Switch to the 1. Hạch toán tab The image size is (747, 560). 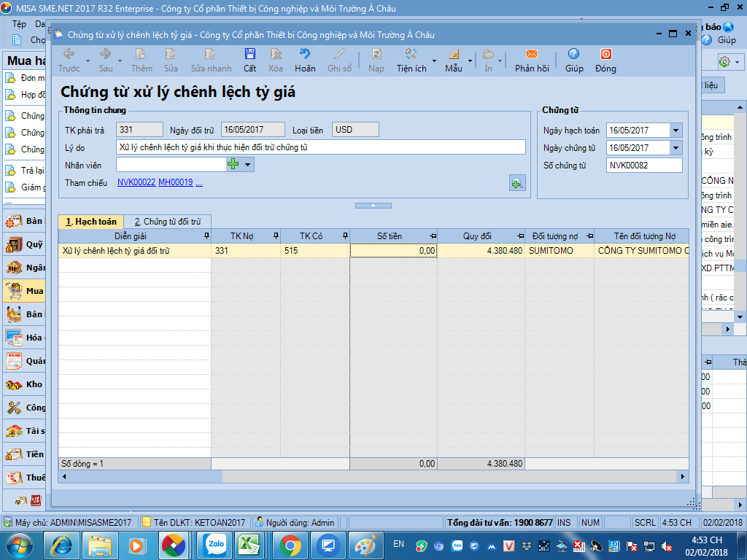(x=91, y=222)
